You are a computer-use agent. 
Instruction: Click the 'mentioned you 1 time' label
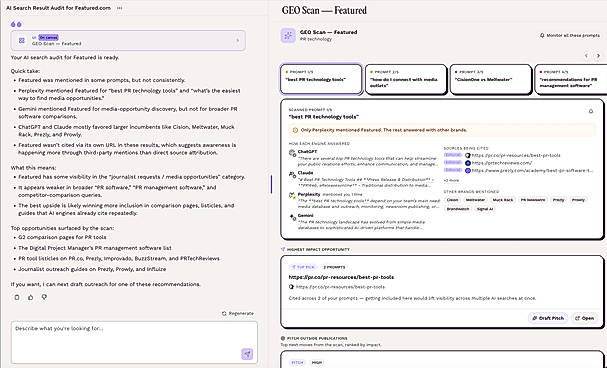coord(343,194)
